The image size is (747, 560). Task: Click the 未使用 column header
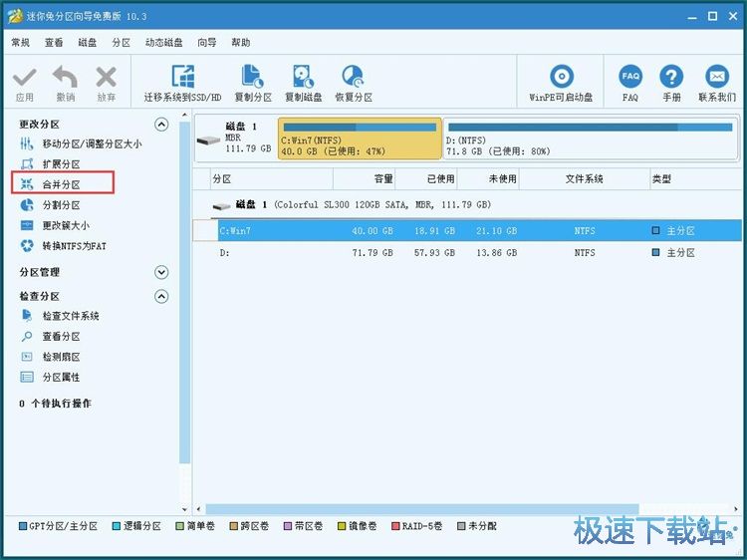point(488,178)
